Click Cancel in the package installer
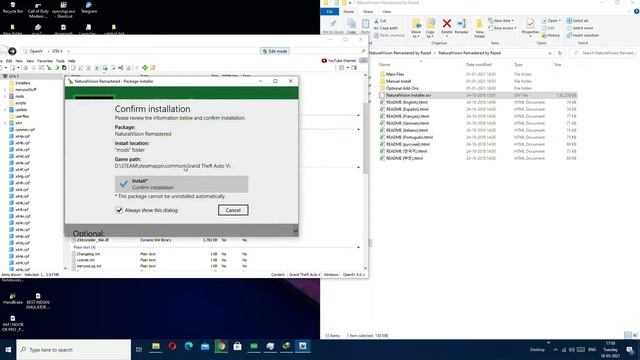This screenshot has height=360, width=640. (x=233, y=210)
